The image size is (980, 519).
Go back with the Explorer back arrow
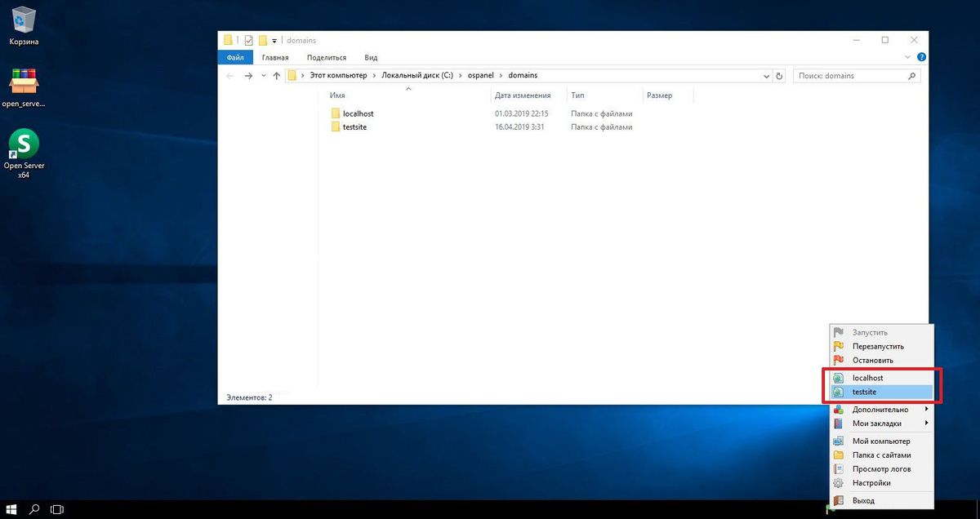[229, 75]
